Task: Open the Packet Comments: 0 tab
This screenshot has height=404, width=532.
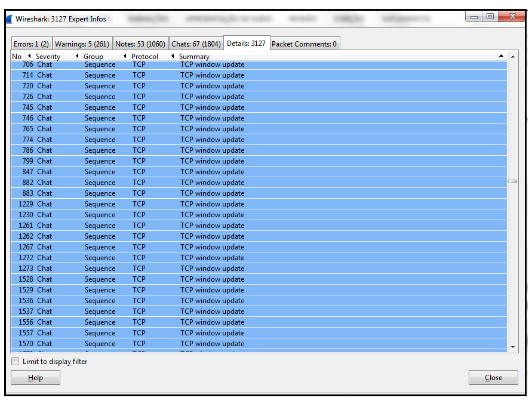Action: [304, 44]
